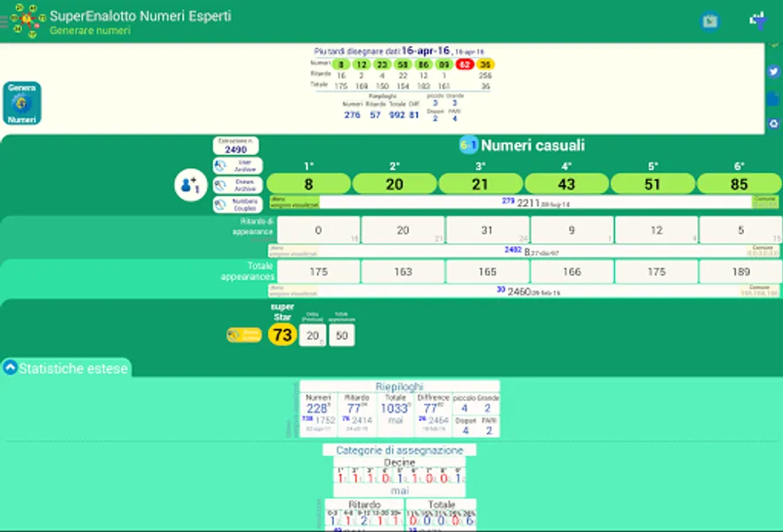This screenshot has height=532, width=783.
Task: Click the blue document icon on right sidebar
Action: 773,98
